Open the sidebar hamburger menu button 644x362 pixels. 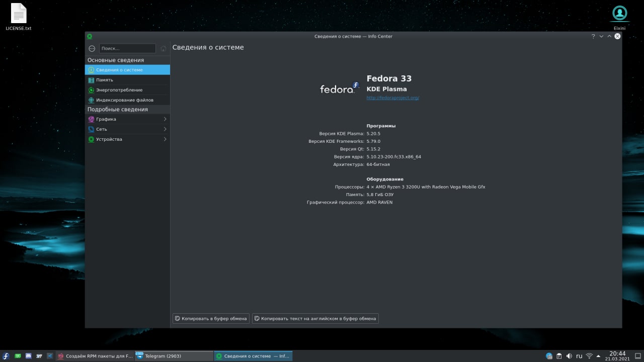92,49
